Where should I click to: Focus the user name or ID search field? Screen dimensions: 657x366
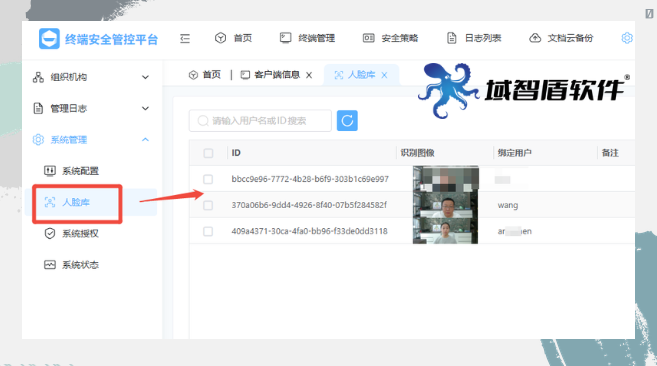point(260,121)
